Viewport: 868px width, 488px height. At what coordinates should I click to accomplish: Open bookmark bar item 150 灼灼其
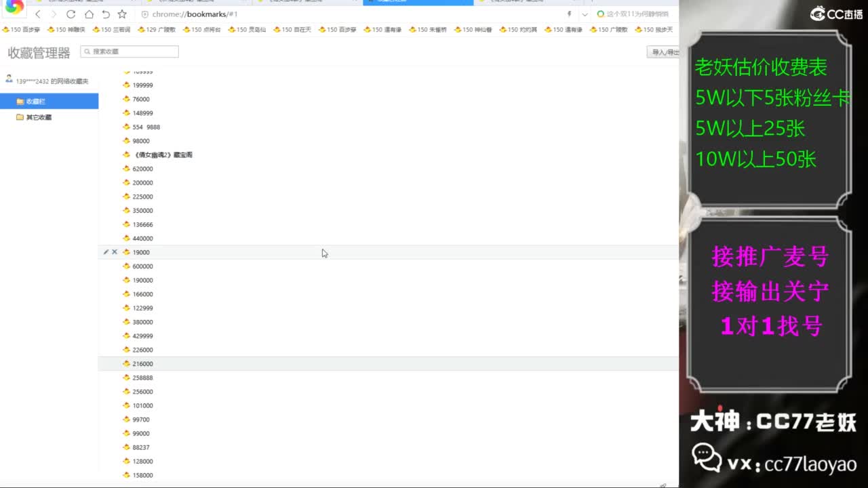[519, 30]
